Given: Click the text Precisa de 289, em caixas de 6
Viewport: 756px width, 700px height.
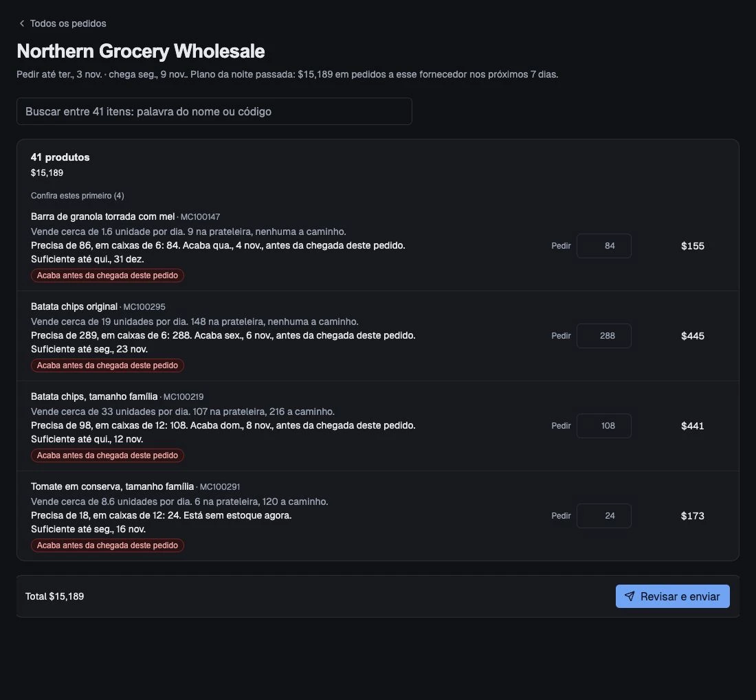Looking at the screenshot, I should coord(100,335).
